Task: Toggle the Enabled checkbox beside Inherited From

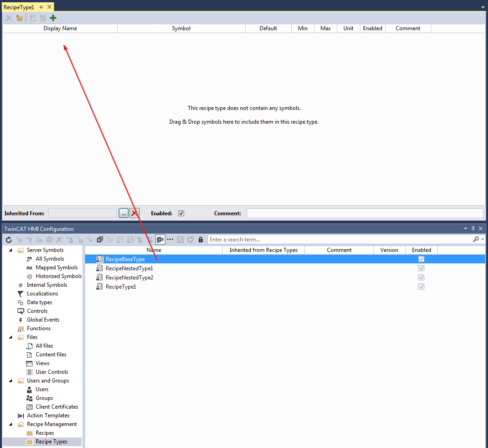Action: [181, 213]
